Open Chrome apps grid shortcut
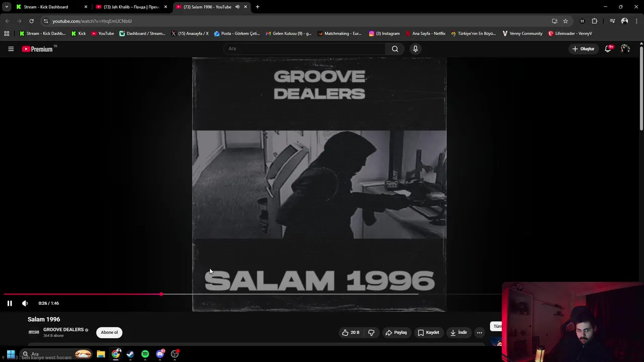This screenshot has height=362, width=644. (x=7, y=34)
